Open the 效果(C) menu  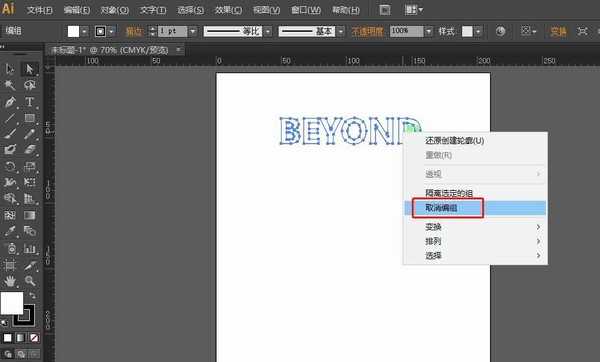[x=228, y=10]
